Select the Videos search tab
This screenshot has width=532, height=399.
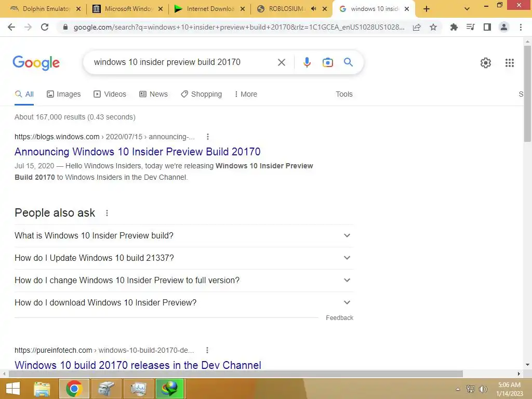pos(110,94)
